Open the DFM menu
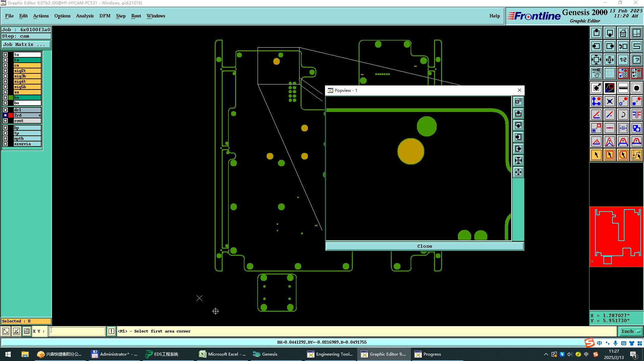This screenshot has height=361, width=644. pyautogui.click(x=105, y=16)
